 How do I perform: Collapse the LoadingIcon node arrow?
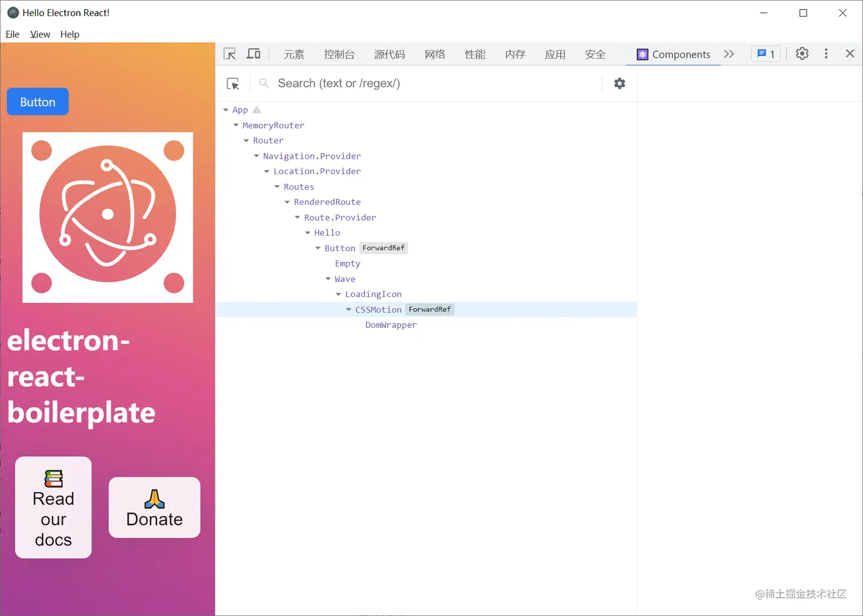pyautogui.click(x=339, y=295)
